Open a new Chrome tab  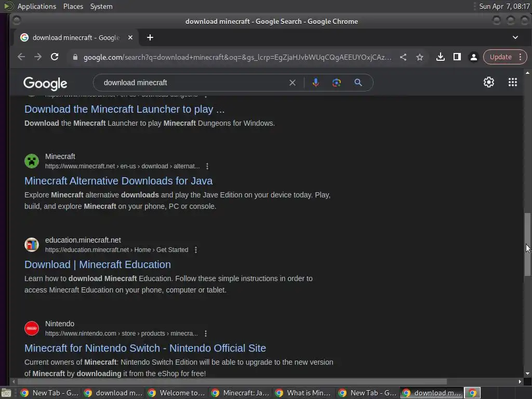pyautogui.click(x=150, y=37)
